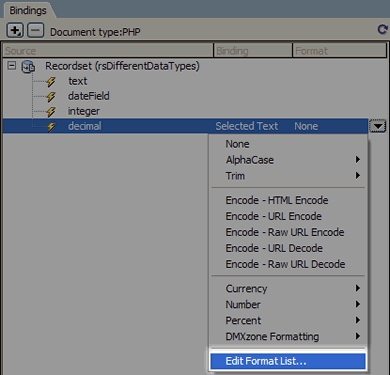The image size is (390, 375).
Task: Expand the AlphaCase submenu
Action: click(288, 160)
